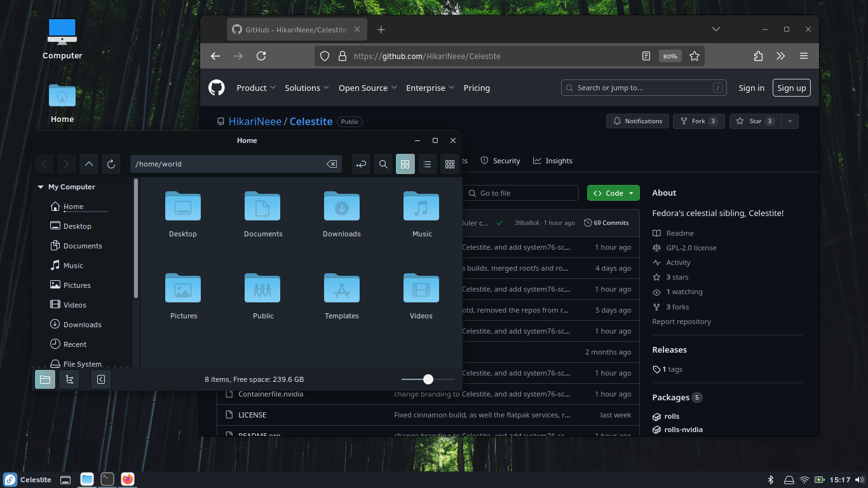Image resolution: width=868 pixels, height=488 pixels.
Task: Open the Firefox extensions puzzle icon
Action: pos(758,56)
